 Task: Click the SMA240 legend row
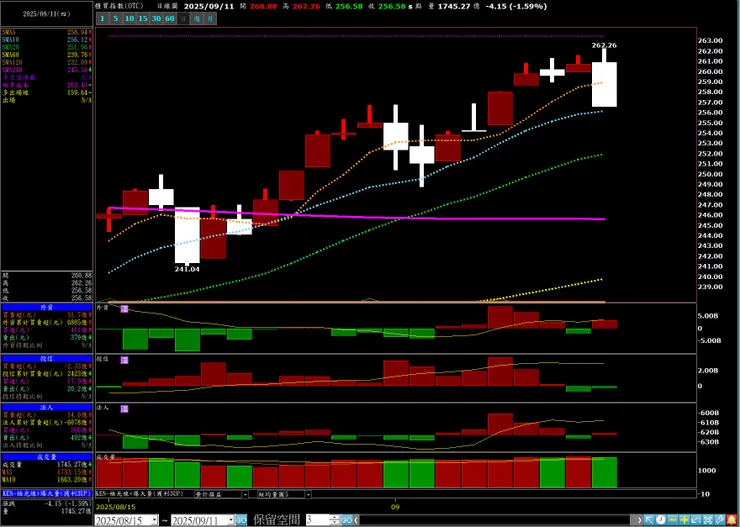tap(47, 70)
